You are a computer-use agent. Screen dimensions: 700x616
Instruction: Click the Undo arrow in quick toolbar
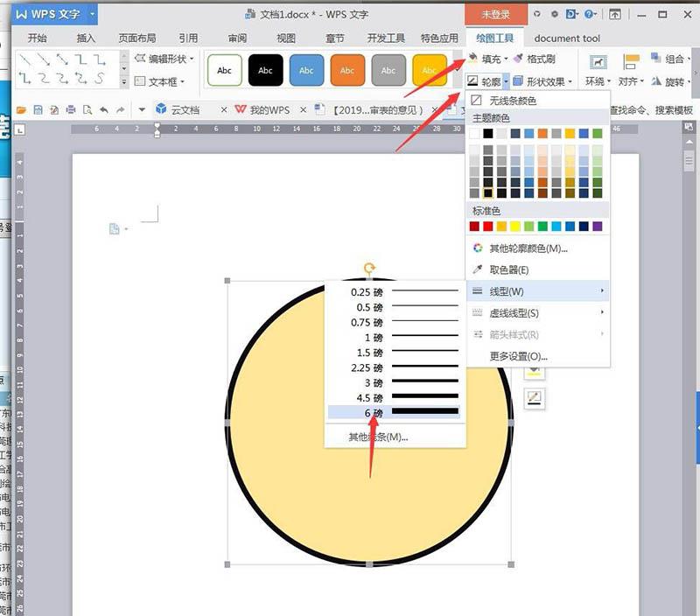104,109
